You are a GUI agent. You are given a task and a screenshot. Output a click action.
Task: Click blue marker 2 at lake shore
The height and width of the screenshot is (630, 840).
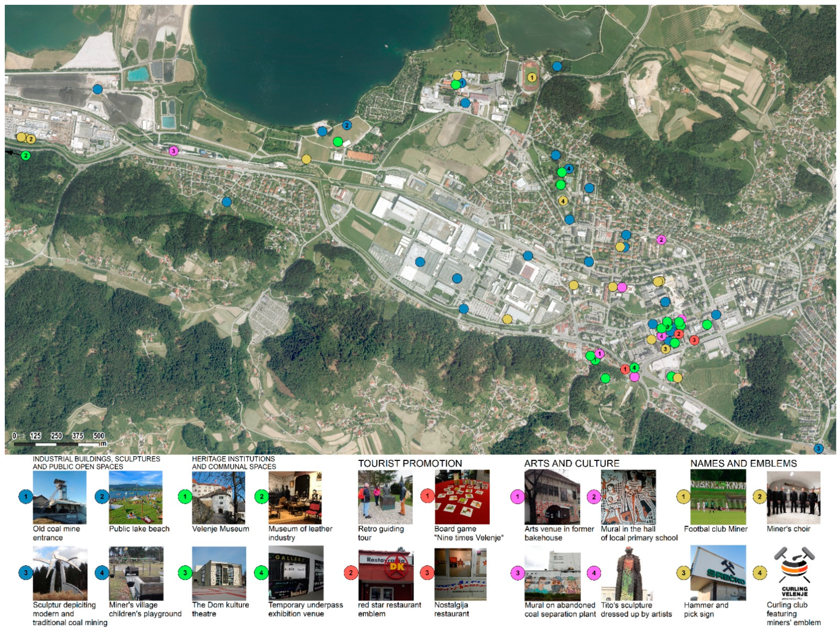point(346,125)
